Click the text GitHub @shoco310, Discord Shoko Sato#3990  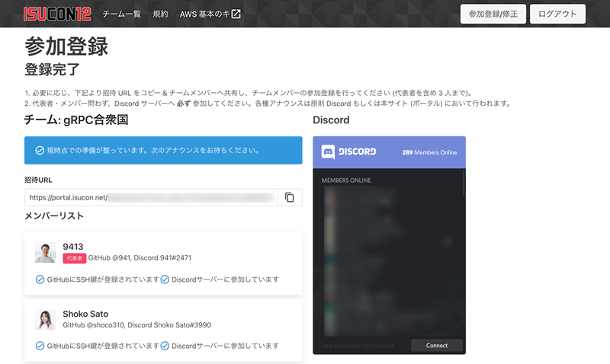[x=137, y=325]
